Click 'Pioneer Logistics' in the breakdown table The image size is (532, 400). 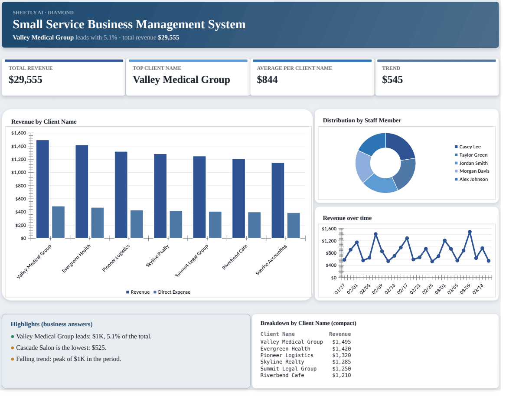[287, 355]
